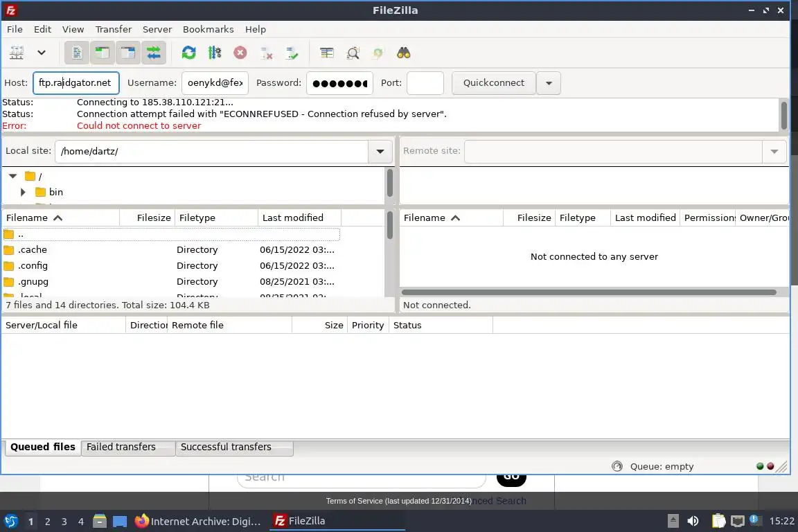Open Firefox Internet Archive taskbar window
The image size is (798, 532).
click(x=198, y=522)
